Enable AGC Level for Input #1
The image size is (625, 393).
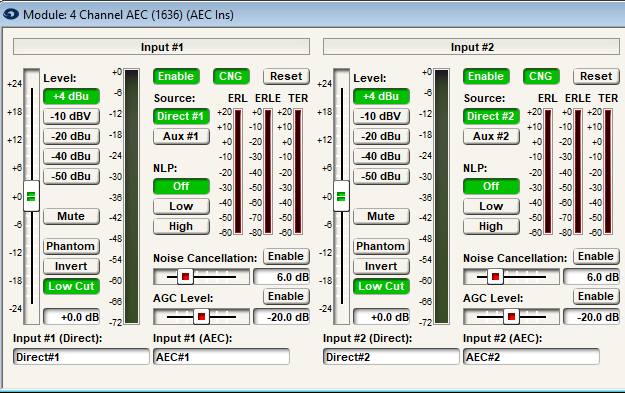tap(286, 296)
